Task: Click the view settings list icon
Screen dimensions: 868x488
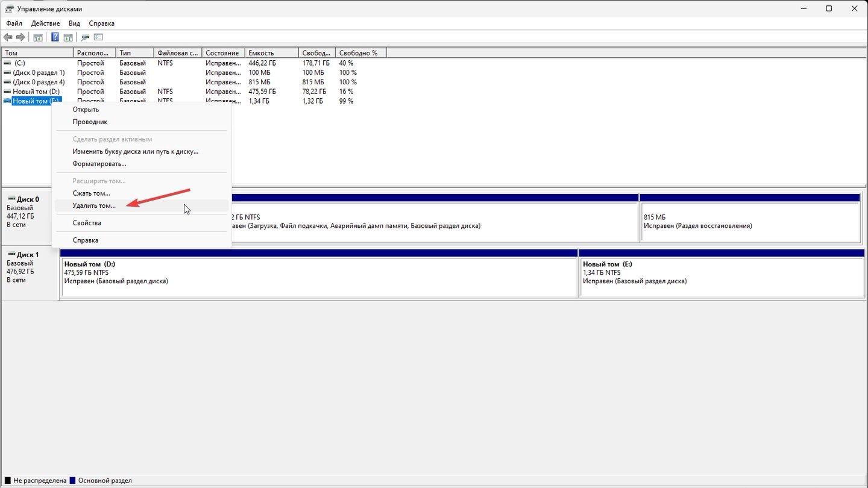Action: [x=98, y=37]
